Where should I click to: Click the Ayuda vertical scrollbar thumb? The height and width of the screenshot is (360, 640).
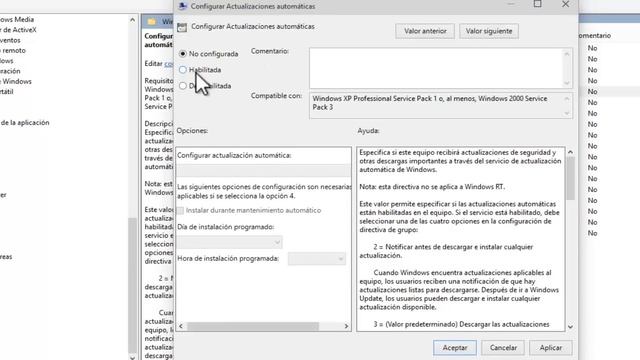(570, 178)
